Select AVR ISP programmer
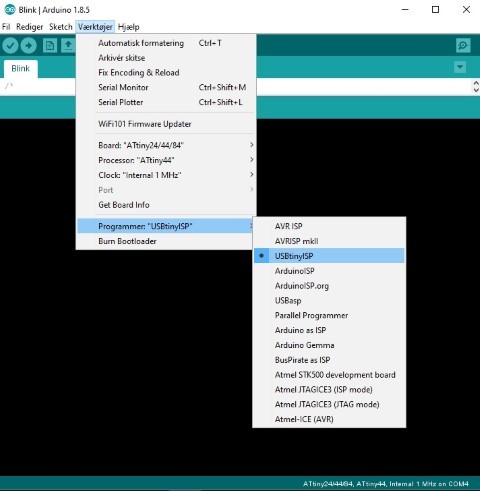 [329, 226]
